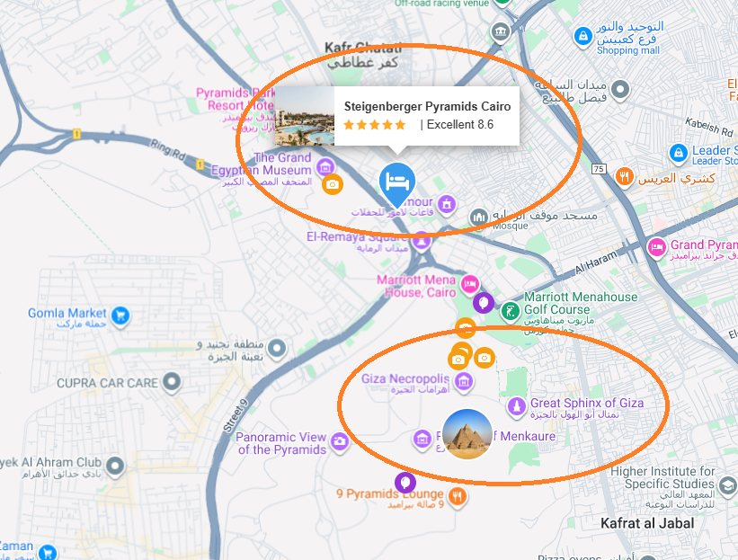Open the Steigenberger Pyramids Cairo hotel thumbnail
Image resolution: width=738 pixels, height=560 pixels.
(305, 116)
